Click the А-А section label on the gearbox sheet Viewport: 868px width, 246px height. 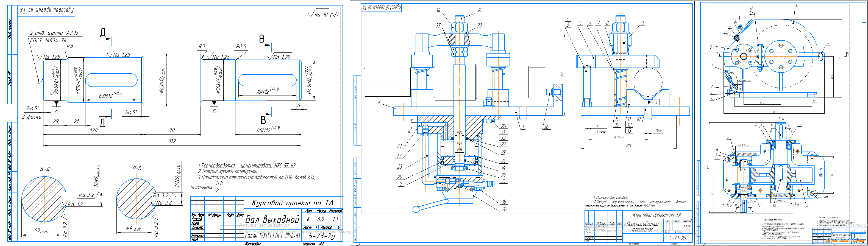tap(781, 119)
